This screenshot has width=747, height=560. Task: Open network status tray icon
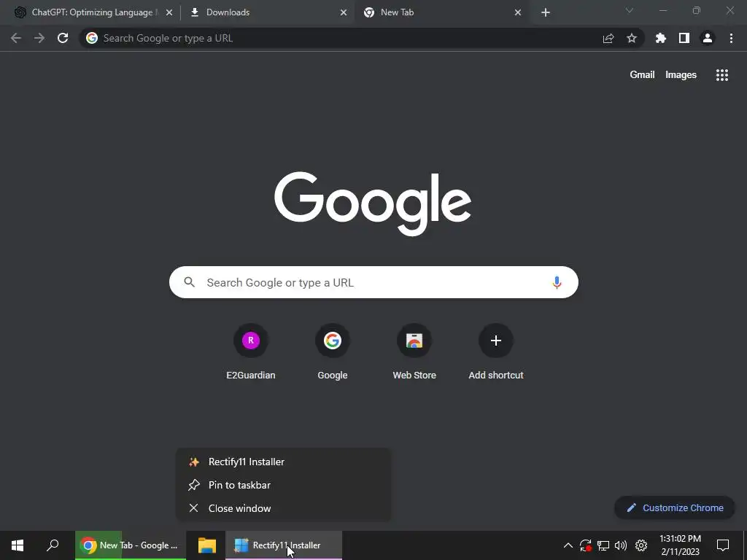tap(603, 545)
